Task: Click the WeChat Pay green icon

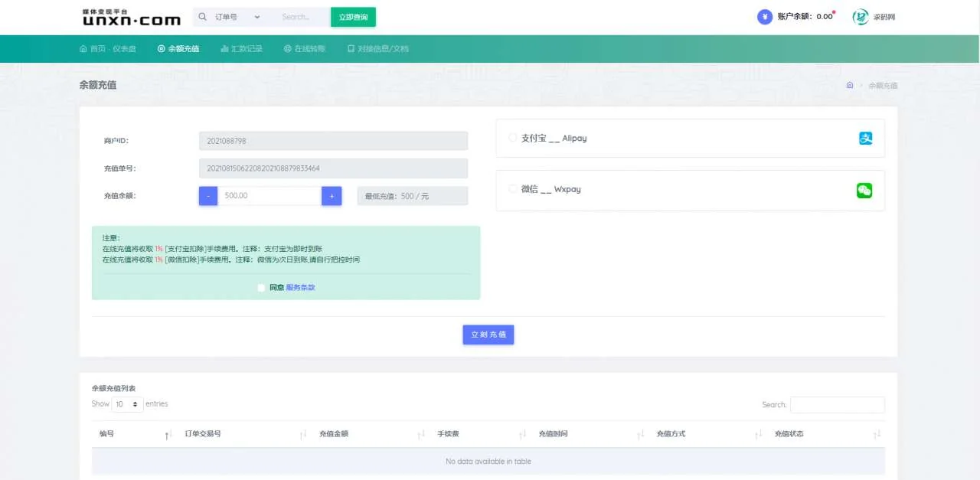Action: coord(864,191)
